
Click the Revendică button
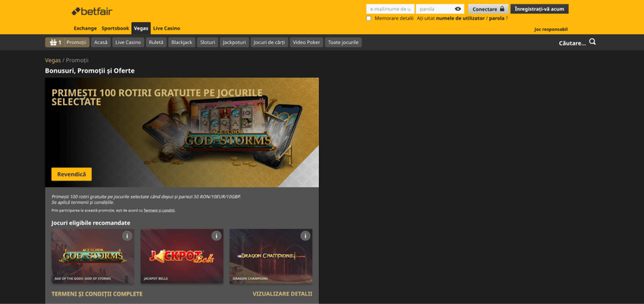[71, 174]
